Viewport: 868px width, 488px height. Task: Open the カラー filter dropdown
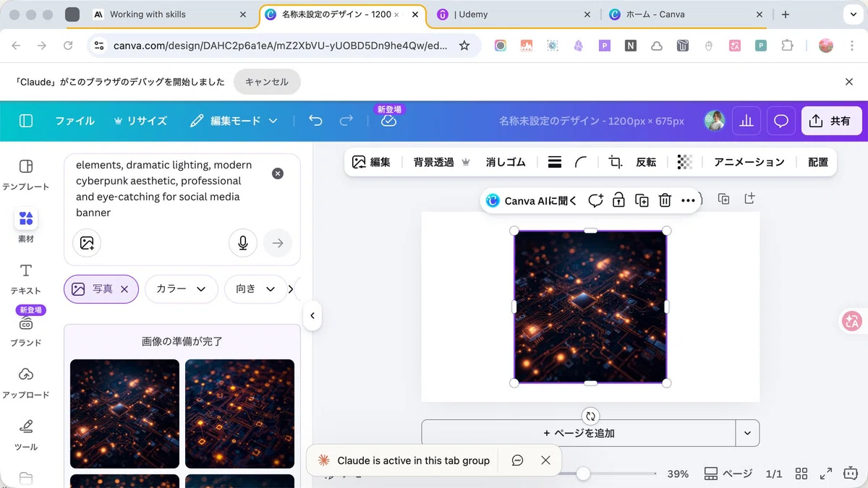coord(182,289)
